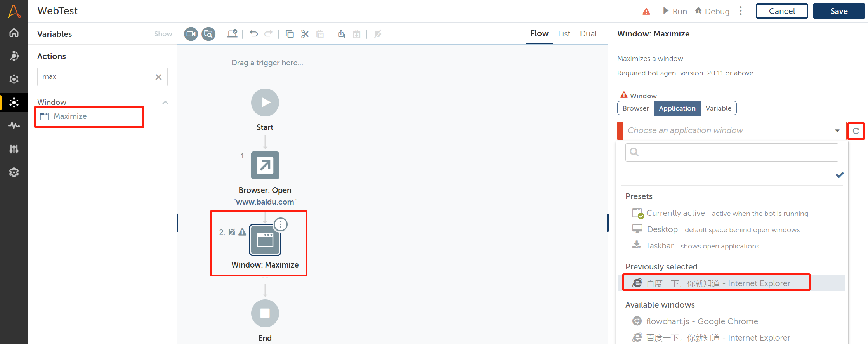
Task: Switch to Flow view tab
Action: click(x=539, y=34)
